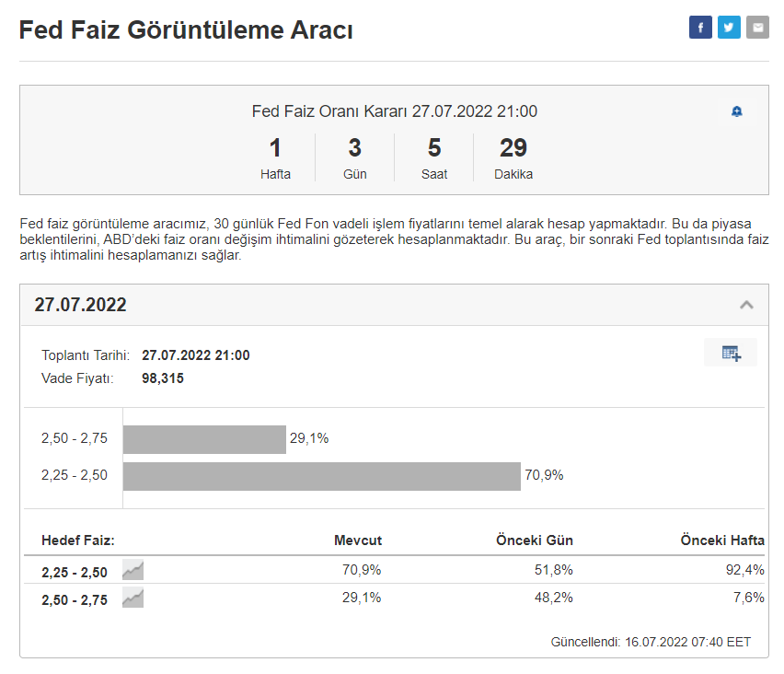The width and height of the screenshot is (784, 674).
Task: Share the page on Twitter
Action: pos(729,28)
